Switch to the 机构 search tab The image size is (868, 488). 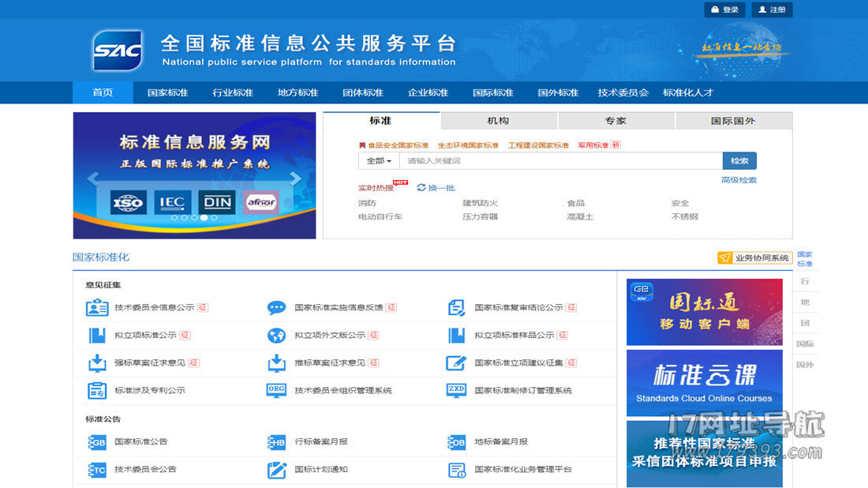498,121
